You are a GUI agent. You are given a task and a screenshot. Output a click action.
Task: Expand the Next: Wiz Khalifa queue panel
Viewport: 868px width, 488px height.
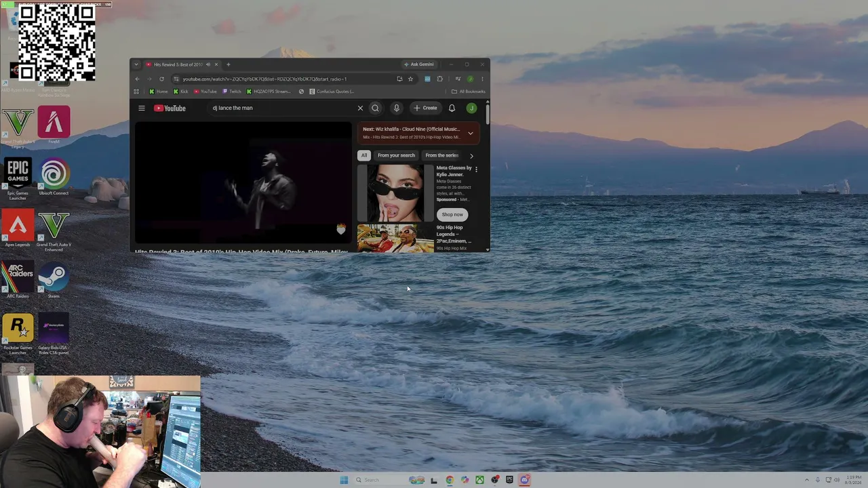pos(471,134)
